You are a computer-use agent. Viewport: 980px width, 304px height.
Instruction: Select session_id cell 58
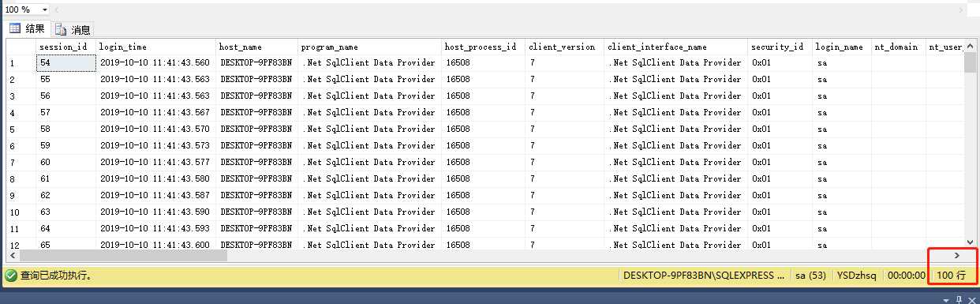65,129
